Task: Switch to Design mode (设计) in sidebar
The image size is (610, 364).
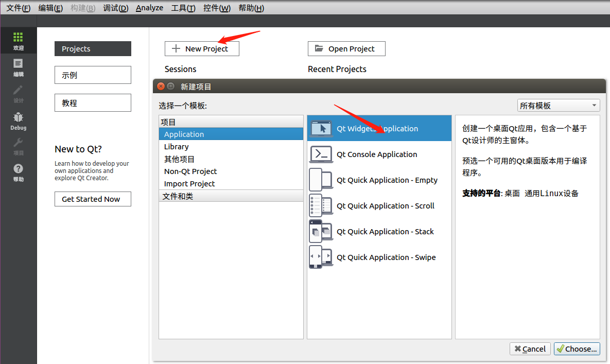Action: (19, 94)
